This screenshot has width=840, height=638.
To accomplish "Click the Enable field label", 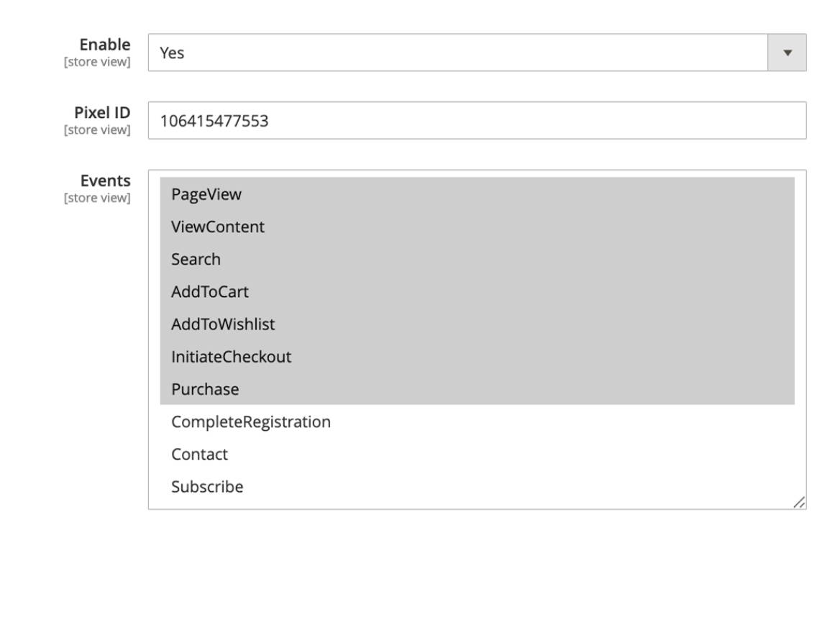I will (x=105, y=45).
